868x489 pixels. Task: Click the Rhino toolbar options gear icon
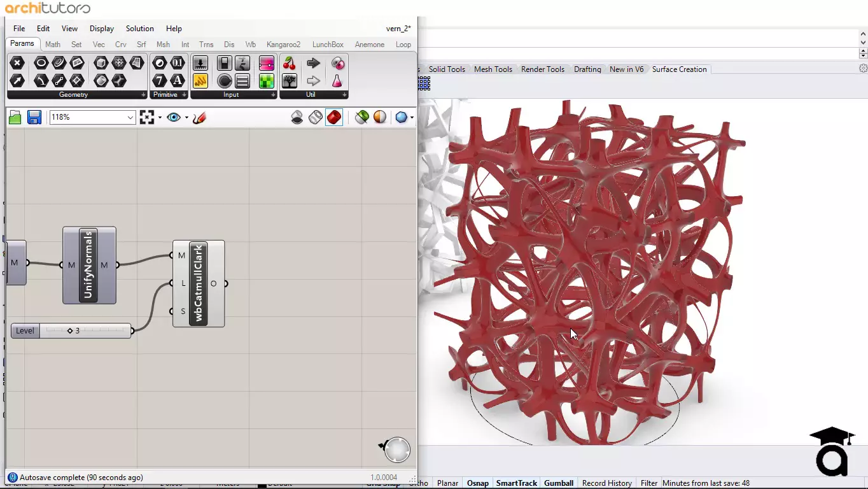tap(863, 69)
